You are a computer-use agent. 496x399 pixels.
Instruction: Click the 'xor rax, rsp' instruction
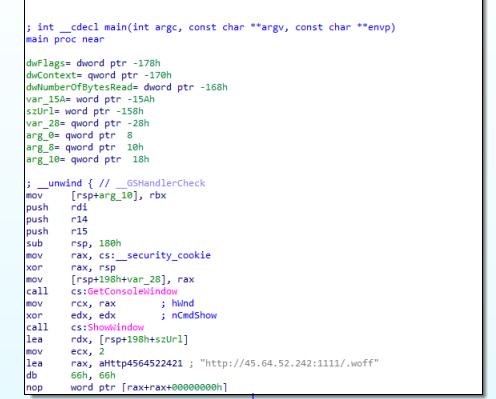pyautogui.click(x=71, y=267)
